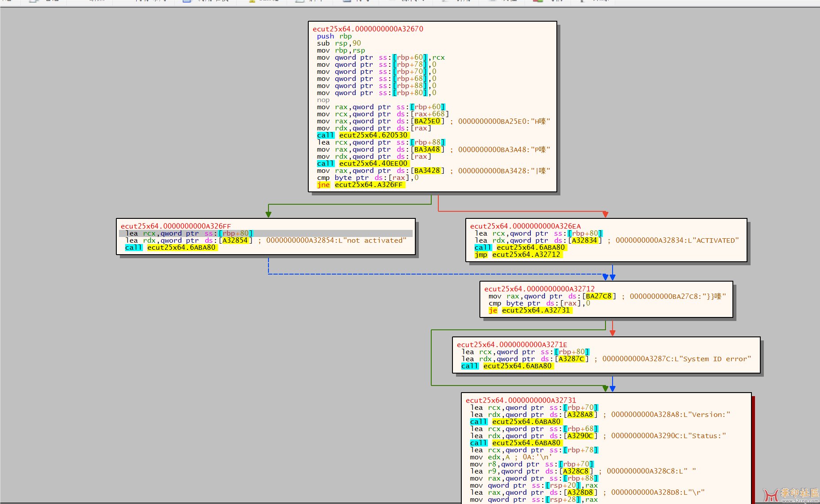Select the jmp ecut25x64.A32712 instruction

tap(517, 255)
